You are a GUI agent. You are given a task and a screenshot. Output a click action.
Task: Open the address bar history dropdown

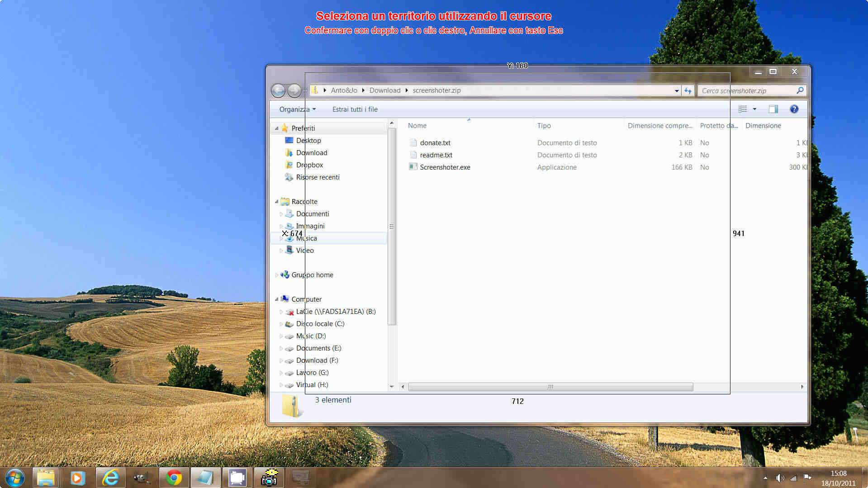click(x=677, y=90)
